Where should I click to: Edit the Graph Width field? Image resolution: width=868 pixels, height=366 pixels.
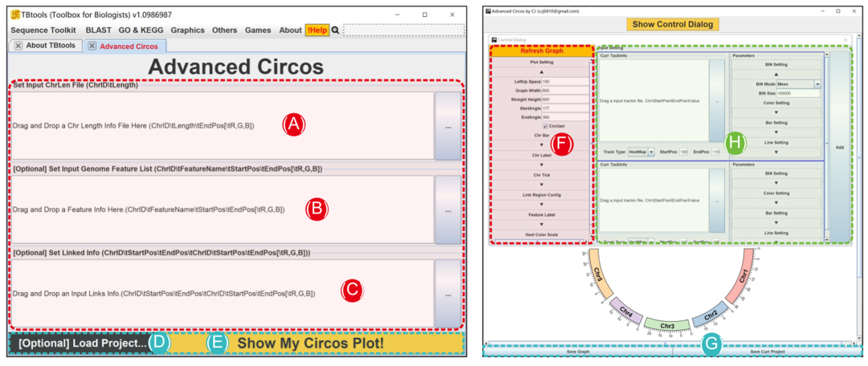(565, 90)
